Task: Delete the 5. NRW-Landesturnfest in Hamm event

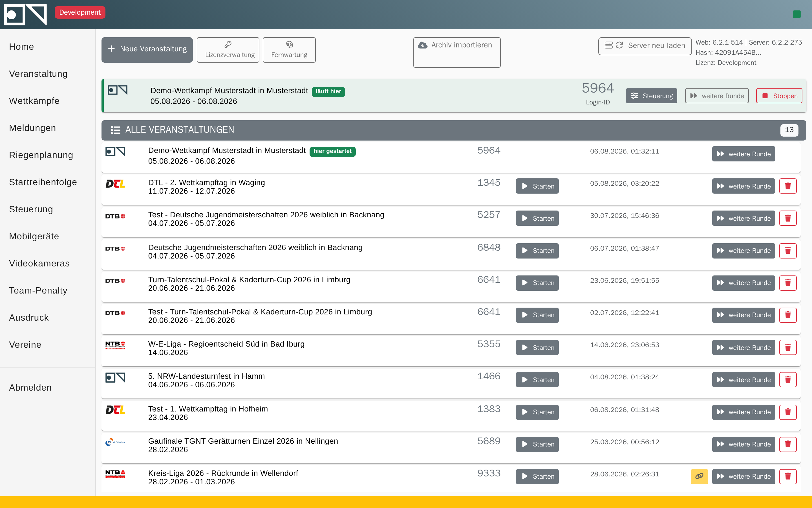Action: click(787, 380)
